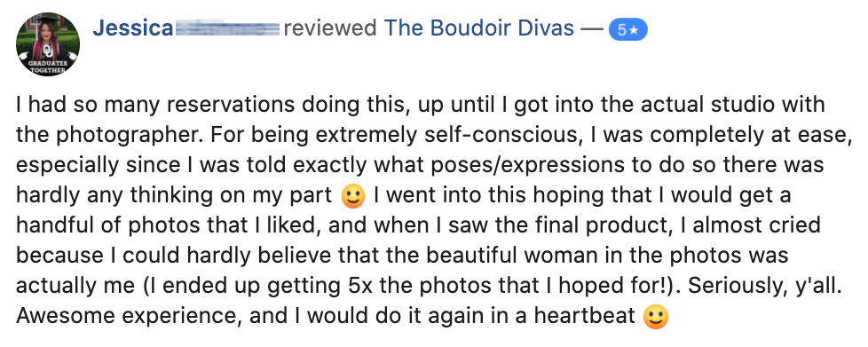Viewport: 868px width, 347px height.
Task: Click the smiley emoji after 'heartbeat'
Action: pos(656,317)
